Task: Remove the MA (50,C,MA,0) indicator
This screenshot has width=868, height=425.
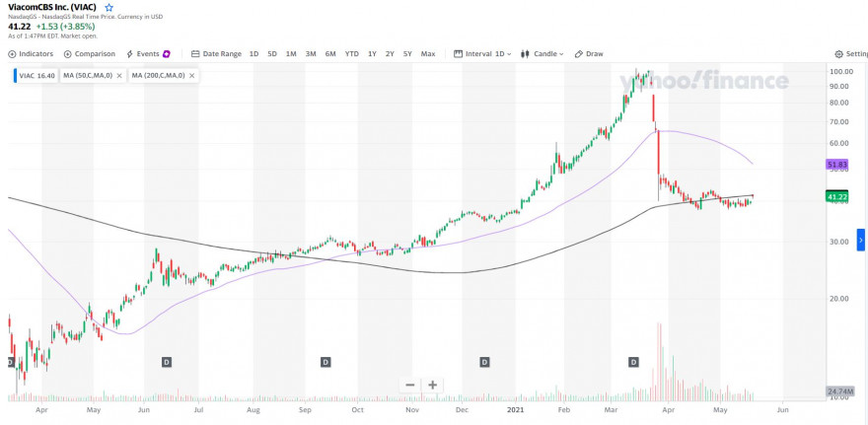Action: (119, 75)
